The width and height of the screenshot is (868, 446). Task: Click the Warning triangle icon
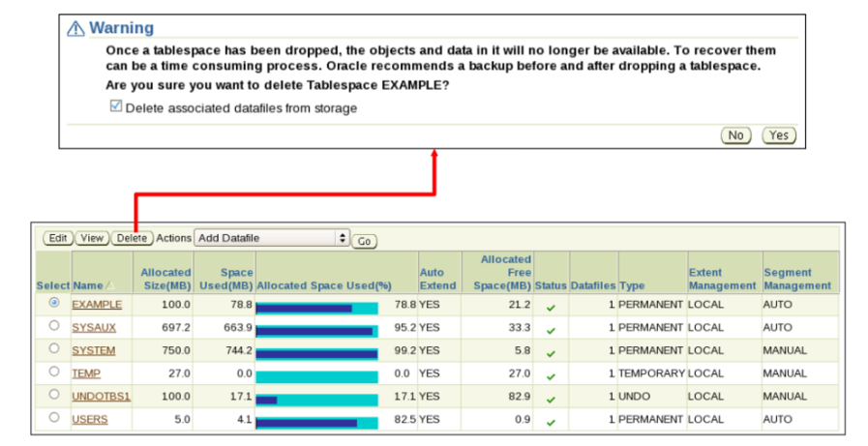coord(75,28)
